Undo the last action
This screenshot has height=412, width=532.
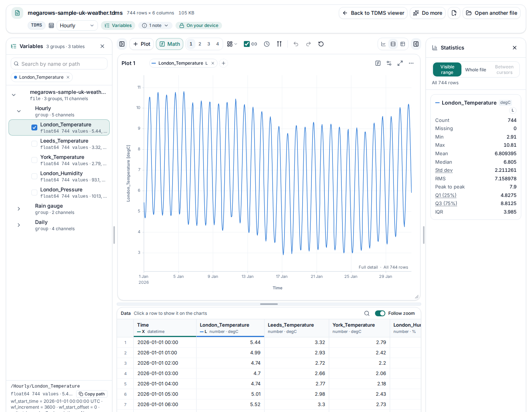pyautogui.click(x=296, y=44)
